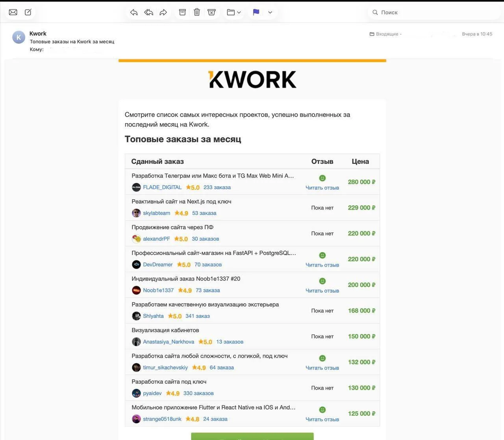Forward the Kwork email

click(x=163, y=12)
